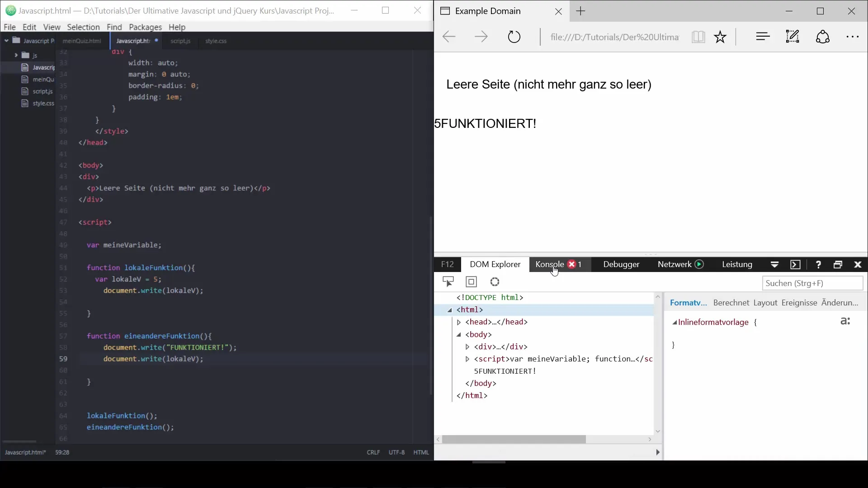
Task: Open Atom File menu
Action: (9, 27)
